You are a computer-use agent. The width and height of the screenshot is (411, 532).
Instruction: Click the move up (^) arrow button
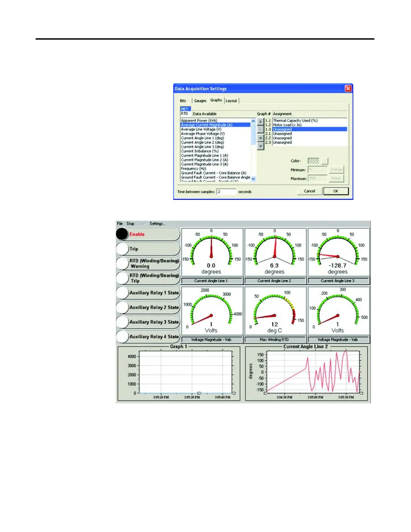pos(261,138)
